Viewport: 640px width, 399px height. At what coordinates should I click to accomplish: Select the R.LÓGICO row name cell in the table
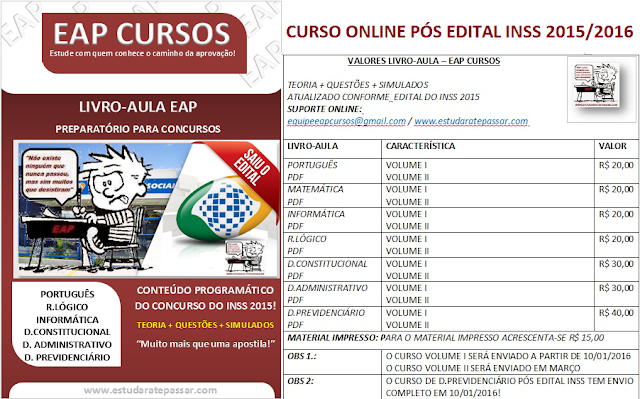332,245
